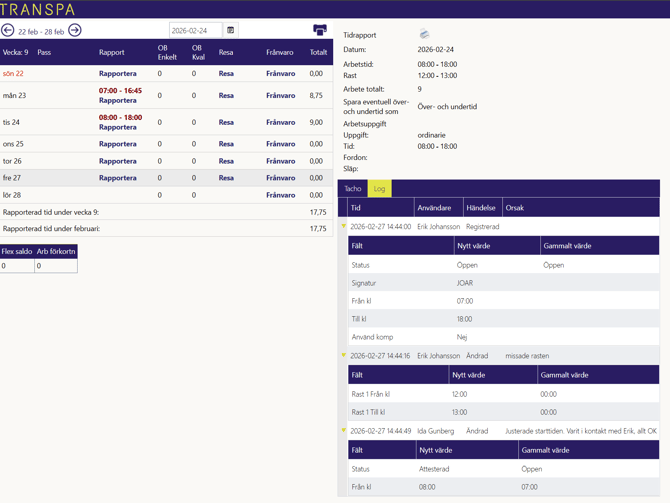Click Resa link for fre 27

tap(226, 178)
